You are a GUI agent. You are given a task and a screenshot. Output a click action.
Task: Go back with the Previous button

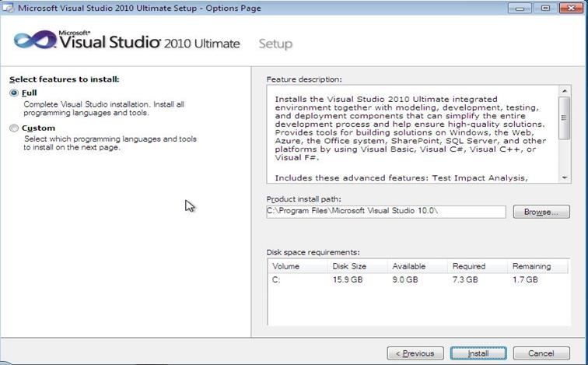tap(415, 353)
